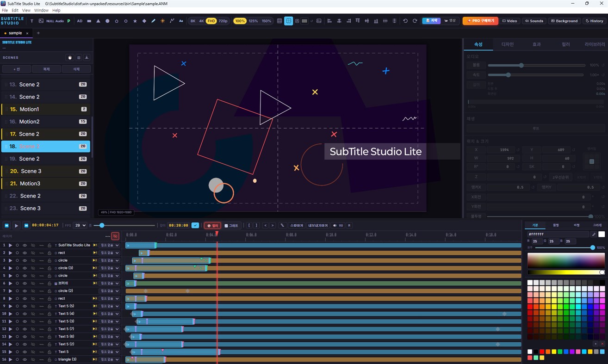Toggle visibility eye of rect layer 2

point(25,253)
